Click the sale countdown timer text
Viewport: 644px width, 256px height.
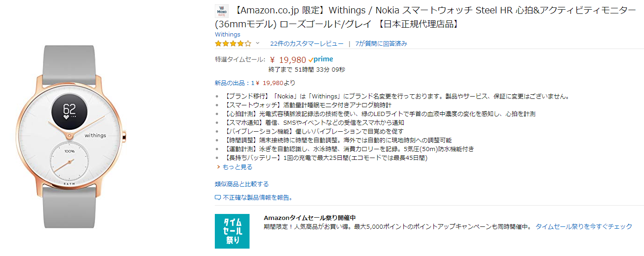tap(306, 70)
